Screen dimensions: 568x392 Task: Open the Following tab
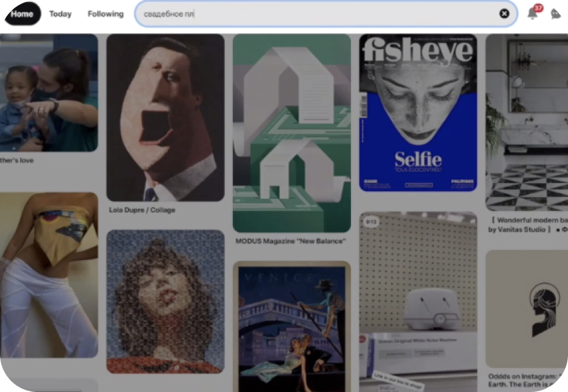click(x=105, y=14)
